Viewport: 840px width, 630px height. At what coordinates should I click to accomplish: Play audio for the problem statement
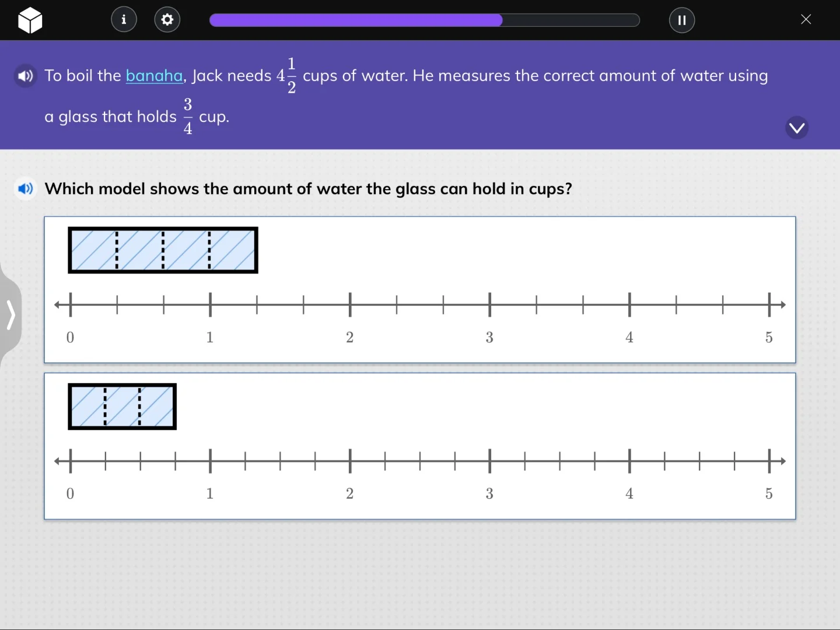point(25,76)
